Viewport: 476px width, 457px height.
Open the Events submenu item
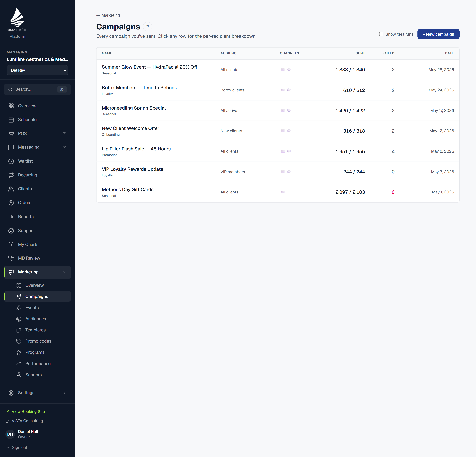pos(37,308)
